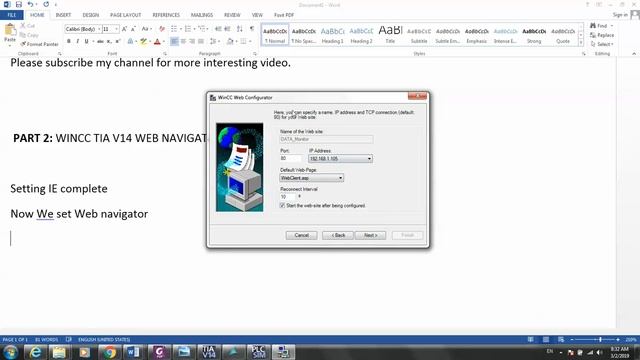The width and height of the screenshot is (640, 360).
Task: Toggle subscript formatting
Action: click(x=109, y=41)
